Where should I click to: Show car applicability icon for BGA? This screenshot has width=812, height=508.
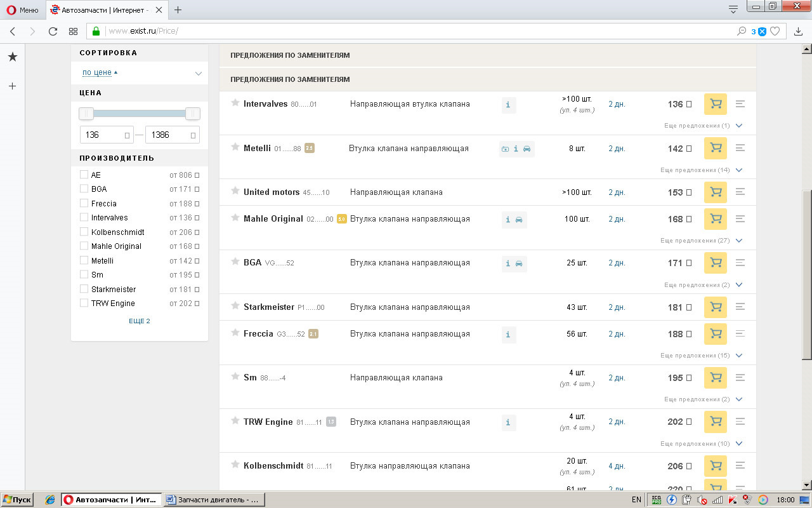519,264
